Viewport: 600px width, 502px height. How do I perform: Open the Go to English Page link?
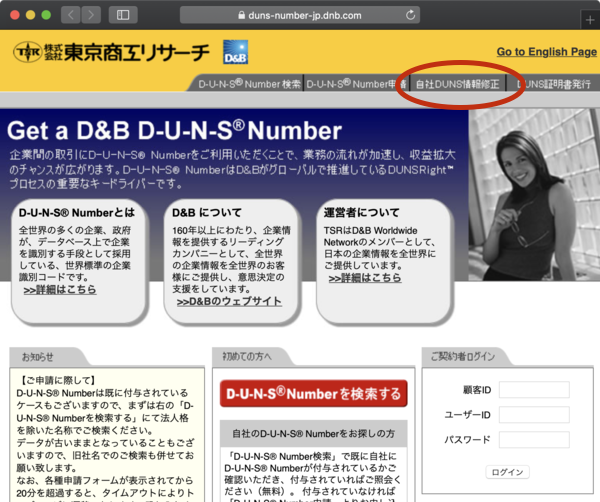(x=546, y=52)
